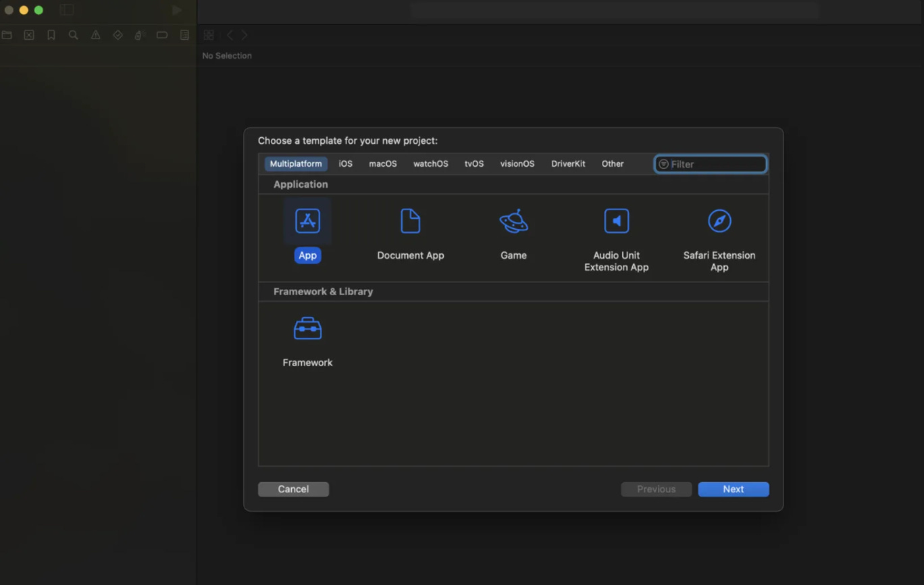Click into the Filter search field
The image size is (924, 585).
tap(716, 164)
